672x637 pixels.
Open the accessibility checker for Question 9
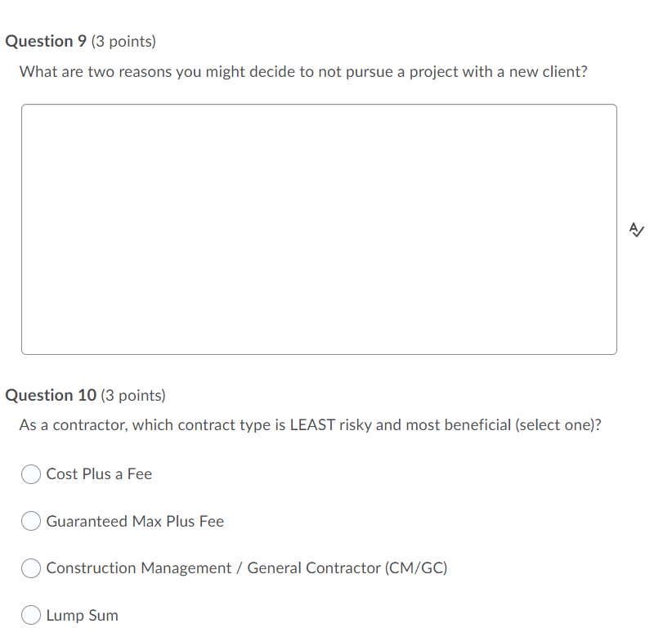click(x=636, y=230)
